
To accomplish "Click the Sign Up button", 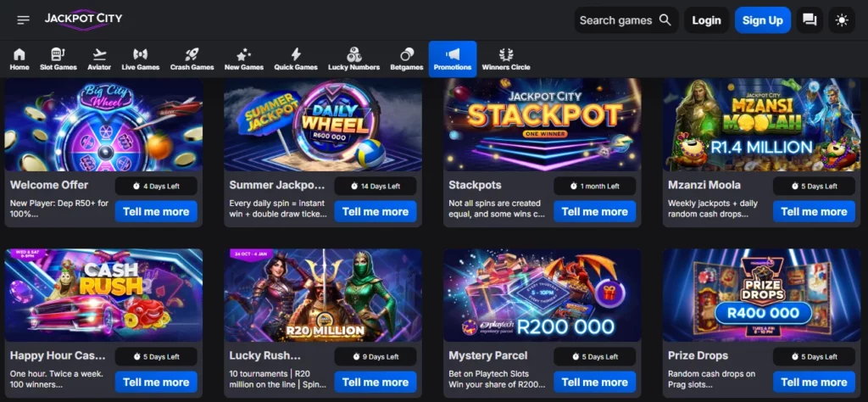I will [x=762, y=20].
